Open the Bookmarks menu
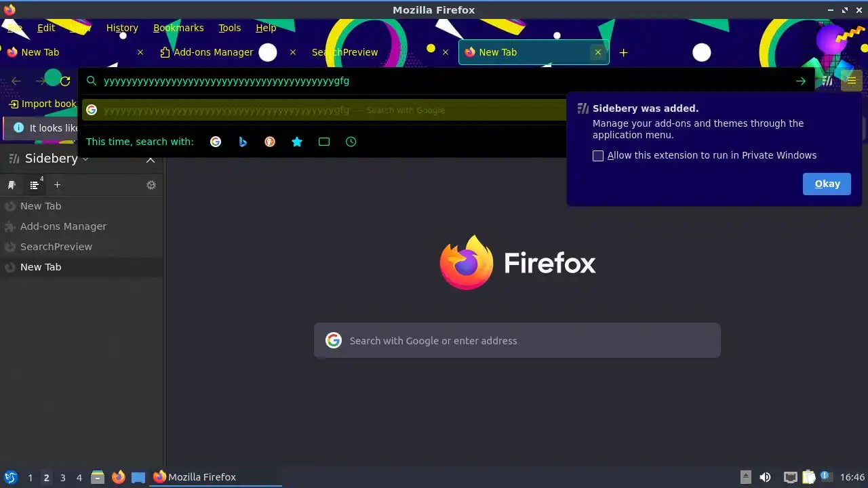The image size is (868, 488). pyautogui.click(x=178, y=28)
